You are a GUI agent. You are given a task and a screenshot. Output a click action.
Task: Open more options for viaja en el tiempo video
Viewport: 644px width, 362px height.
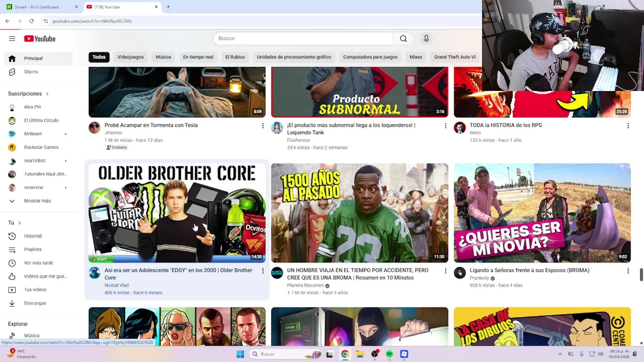(x=445, y=271)
